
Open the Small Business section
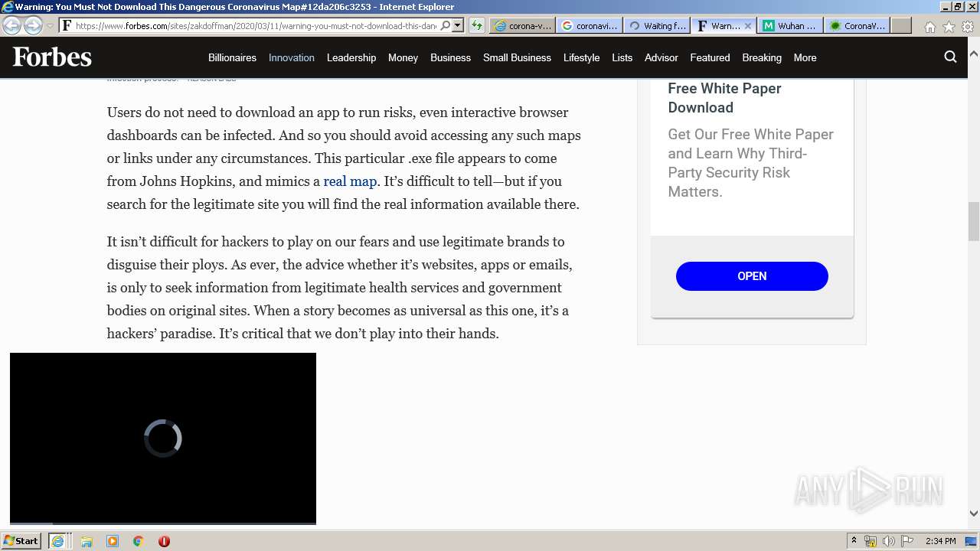517,57
